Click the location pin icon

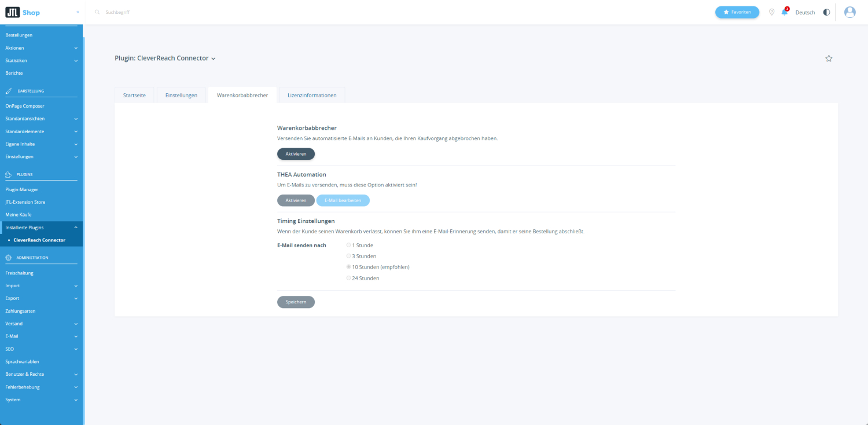point(771,12)
